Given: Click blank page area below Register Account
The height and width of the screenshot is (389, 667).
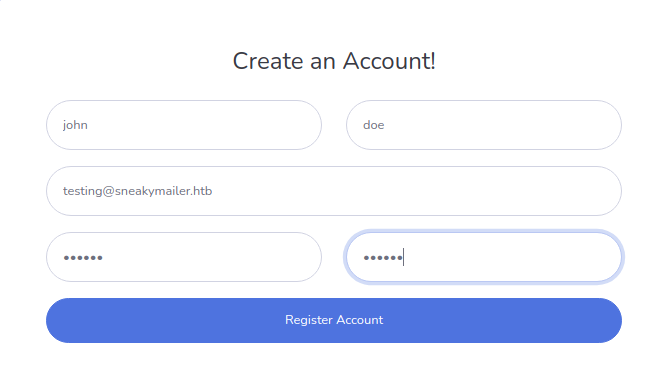Looking at the screenshot, I should click(334, 367).
